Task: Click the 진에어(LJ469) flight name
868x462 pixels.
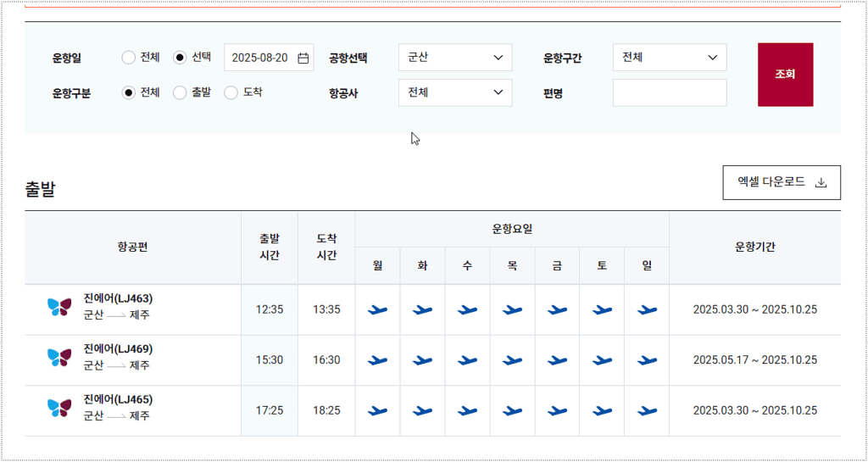Action: coord(118,349)
